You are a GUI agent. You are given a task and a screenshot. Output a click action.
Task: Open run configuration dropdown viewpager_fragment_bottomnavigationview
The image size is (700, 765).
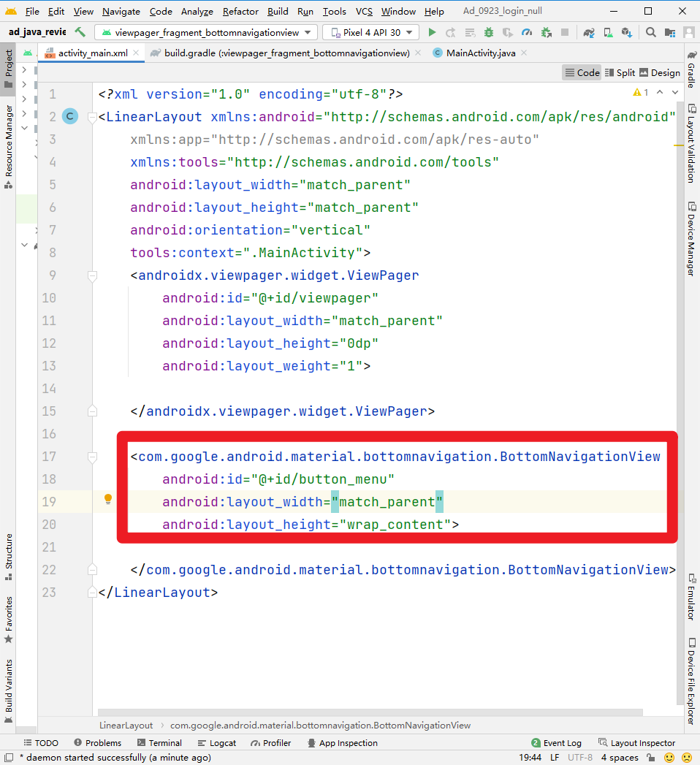click(206, 32)
